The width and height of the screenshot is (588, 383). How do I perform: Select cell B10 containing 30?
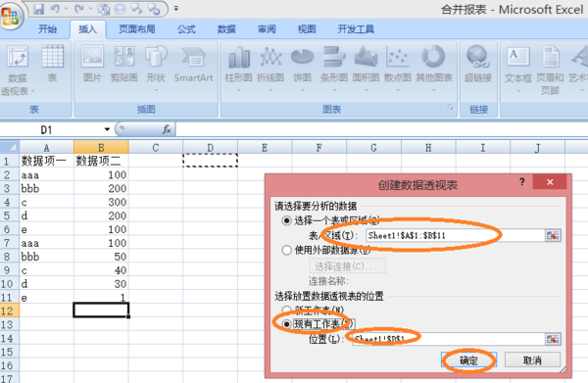(x=101, y=284)
